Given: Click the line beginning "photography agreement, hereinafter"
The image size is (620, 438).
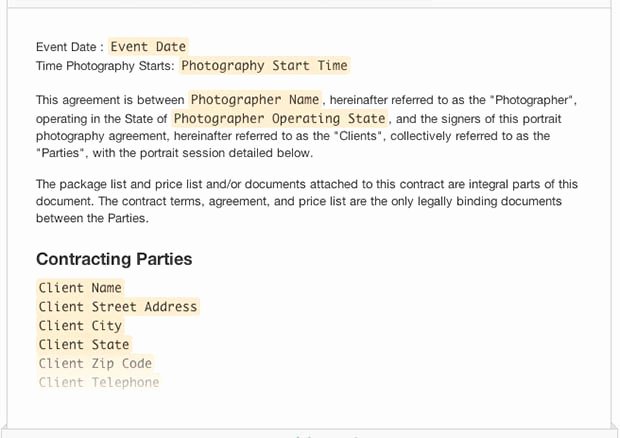Looking at the screenshot, I should (293, 136).
